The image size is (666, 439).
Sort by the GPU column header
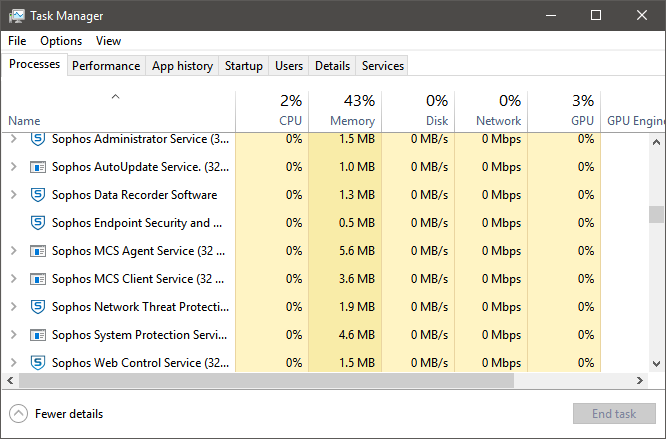(x=564, y=112)
